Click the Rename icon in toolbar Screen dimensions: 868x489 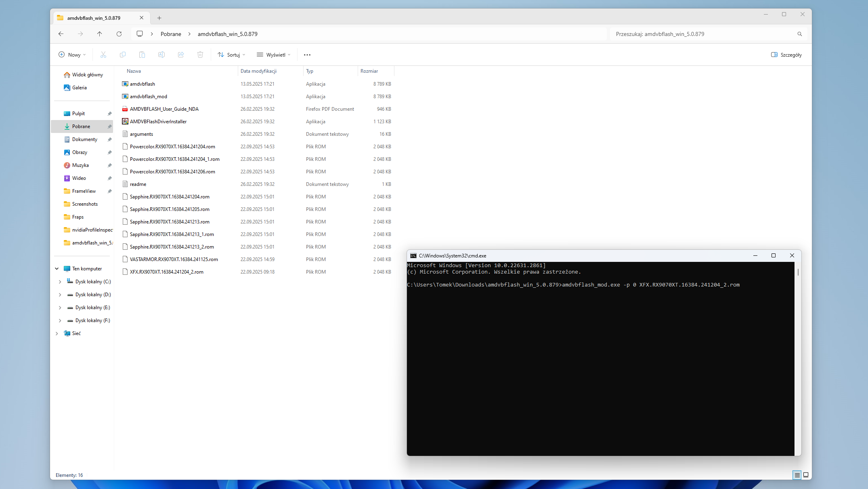(161, 55)
